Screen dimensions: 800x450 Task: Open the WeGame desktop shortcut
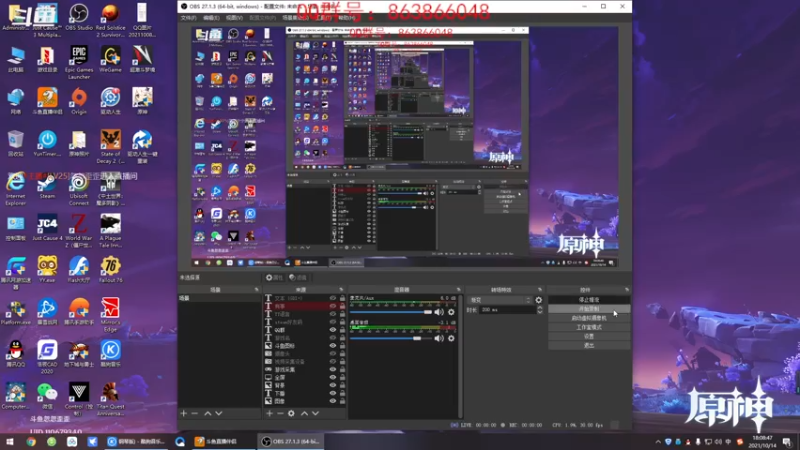pos(110,59)
